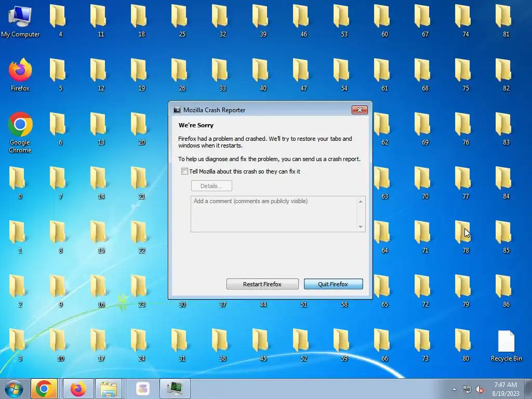Select the Firefox desktop shortcut
532x399 pixels.
[x=20, y=75]
